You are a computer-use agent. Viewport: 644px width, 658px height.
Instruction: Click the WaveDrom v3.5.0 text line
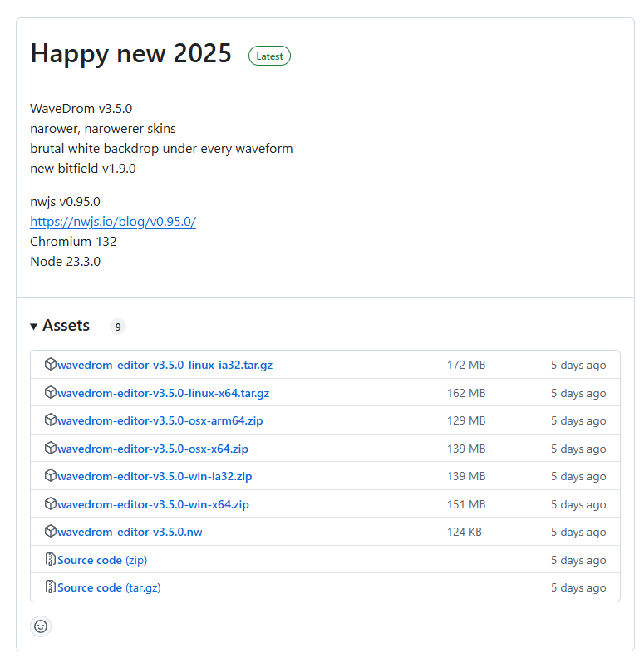pyautogui.click(x=81, y=109)
